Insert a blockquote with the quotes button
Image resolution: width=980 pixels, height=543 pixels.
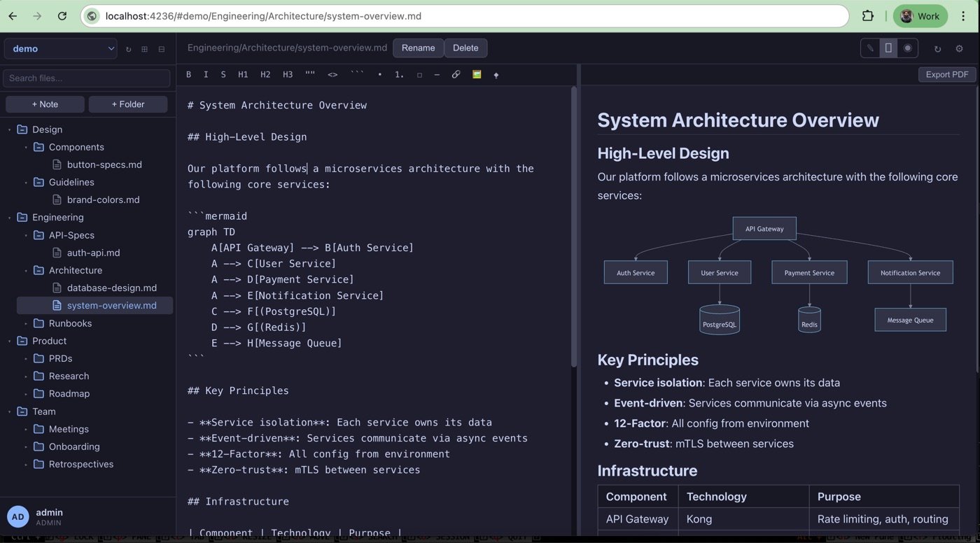pyautogui.click(x=310, y=74)
